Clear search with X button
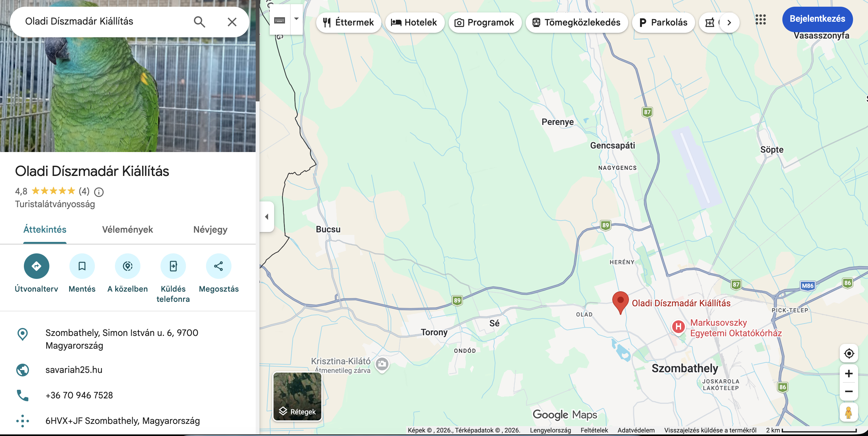868x436 pixels. [232, 22]
